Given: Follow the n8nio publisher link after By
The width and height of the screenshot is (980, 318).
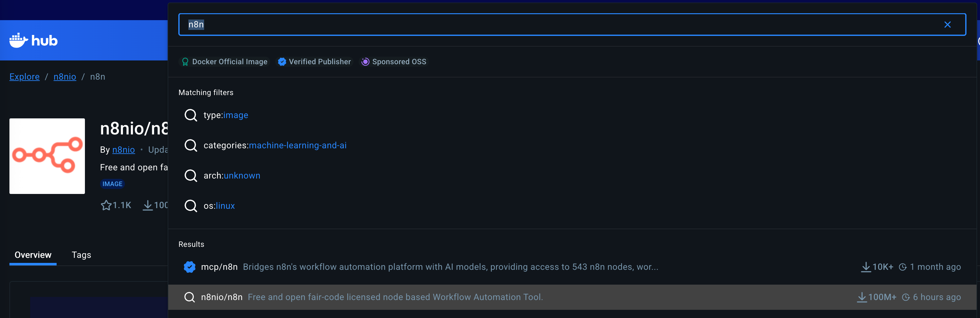Looking at the screenshot, I should pyautogui.click(x=123, y=150).
